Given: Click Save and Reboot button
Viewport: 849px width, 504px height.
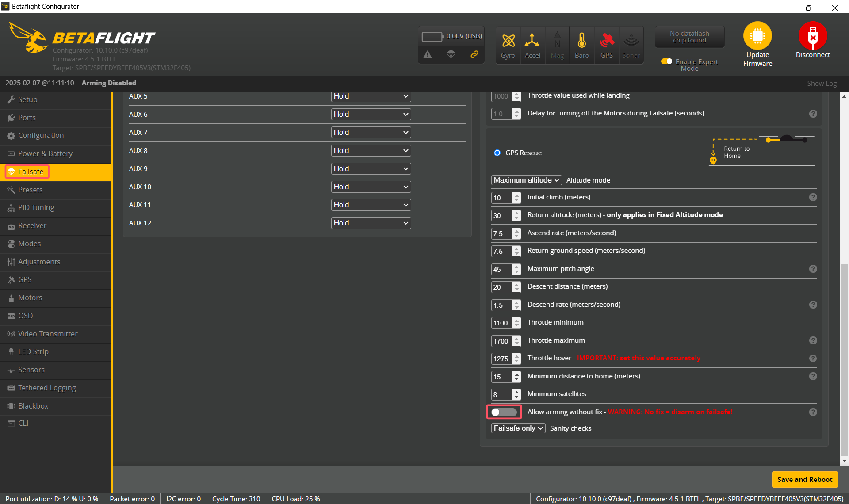Looking at the screenshot, I should 805,480.
